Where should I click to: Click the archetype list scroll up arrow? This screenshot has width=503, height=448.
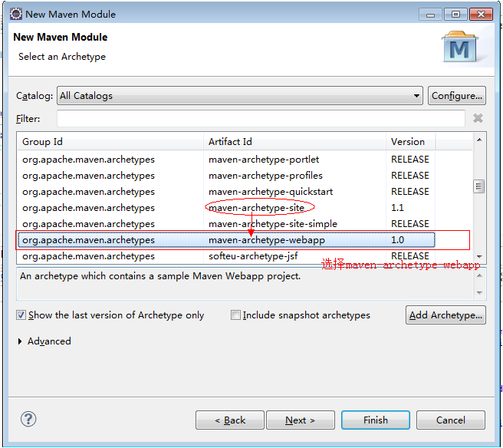[x=479, y=140]
